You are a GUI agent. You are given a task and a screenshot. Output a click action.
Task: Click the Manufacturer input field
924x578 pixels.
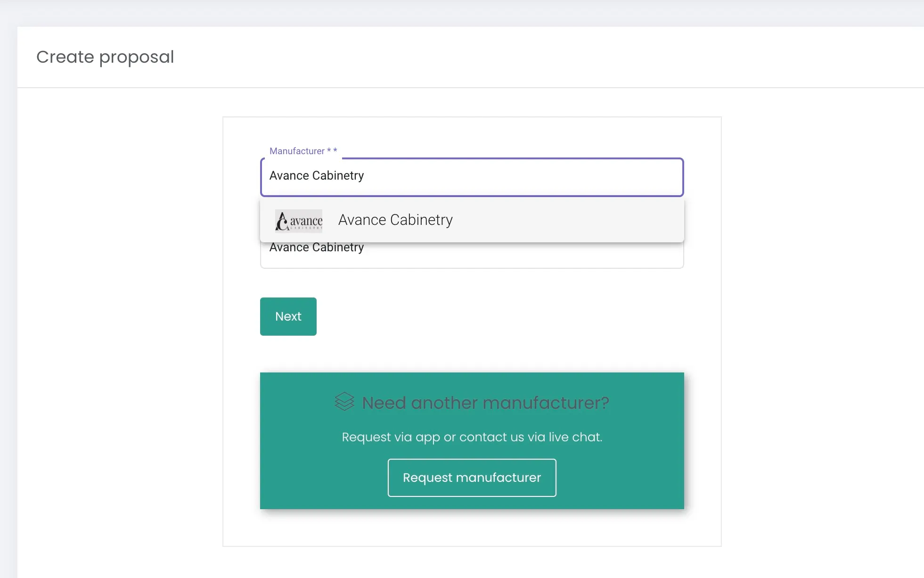coord(472,177)
